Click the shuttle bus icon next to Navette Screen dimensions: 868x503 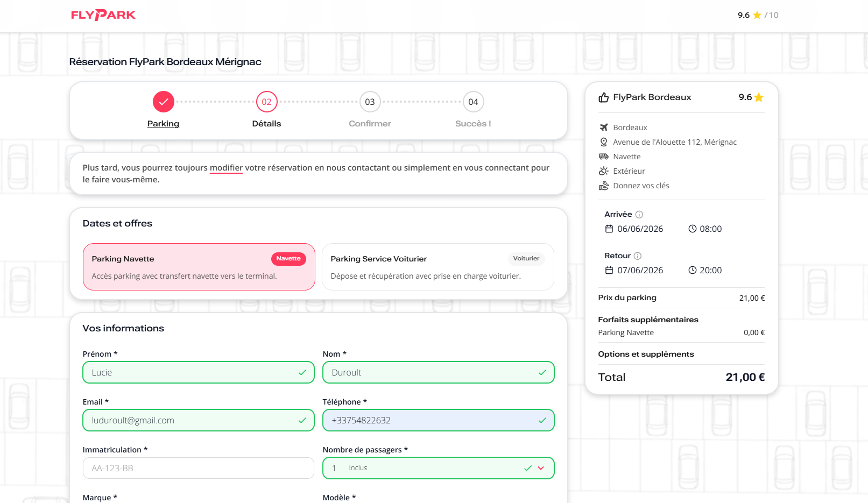(x=604, y=157)
